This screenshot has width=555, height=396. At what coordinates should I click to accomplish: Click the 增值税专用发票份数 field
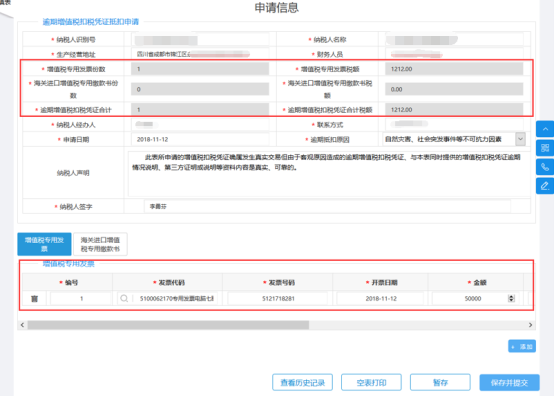pyautogui.click(x=200, y=69)
